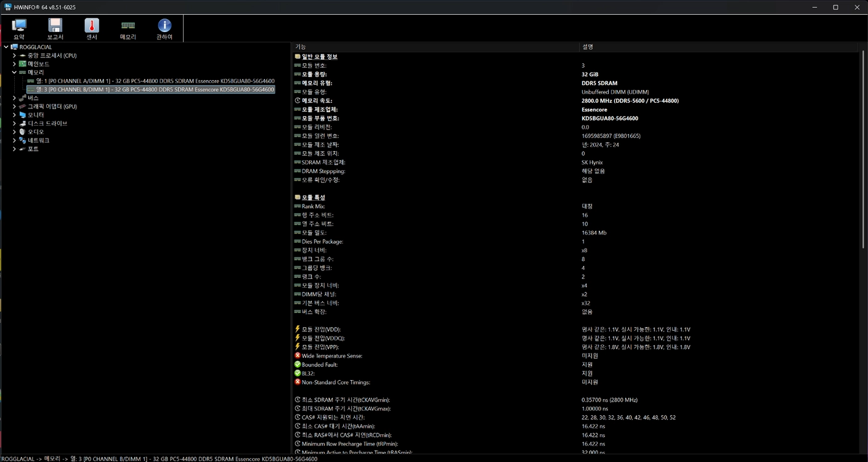Click the 보고서 report floppy-disk icon
Image resolution: width=868 pixels, height=462 pixels.
55,29
